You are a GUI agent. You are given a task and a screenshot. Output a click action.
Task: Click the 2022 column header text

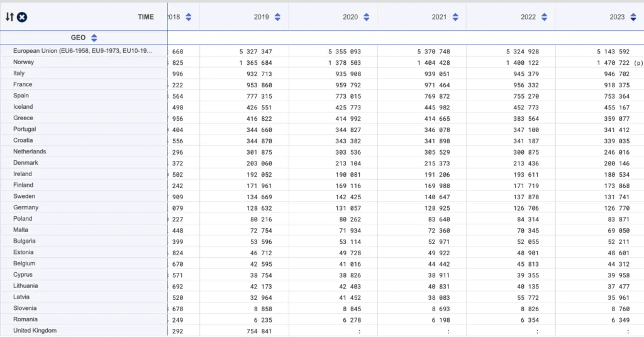[x=528, y=17]
